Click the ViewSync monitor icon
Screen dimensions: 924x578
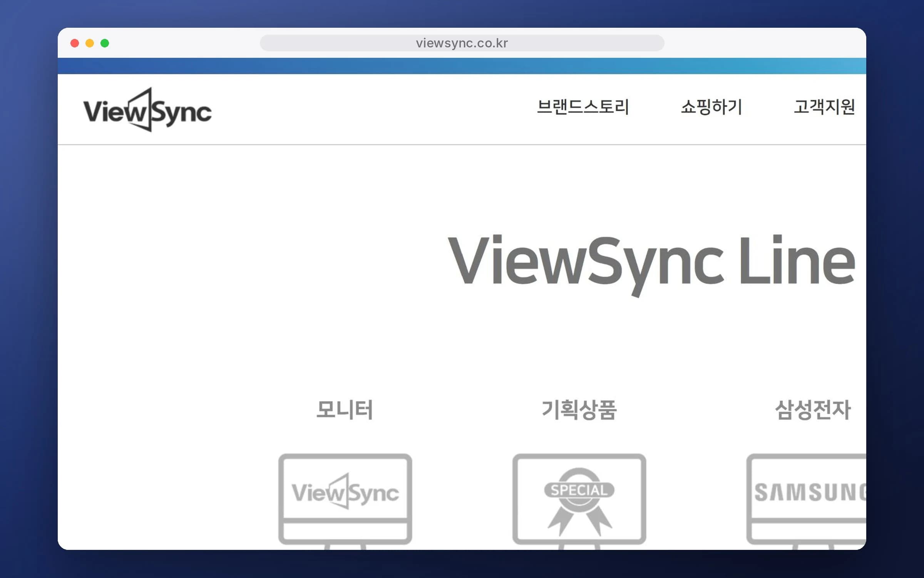345,501
